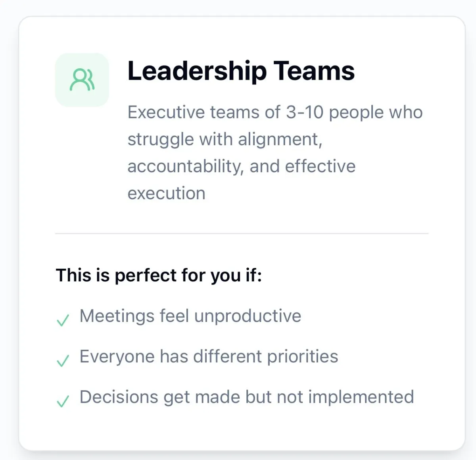Viewport: 476px width, 460px height.
Task: Click the word execution in the description
Action: click(166, 193)
